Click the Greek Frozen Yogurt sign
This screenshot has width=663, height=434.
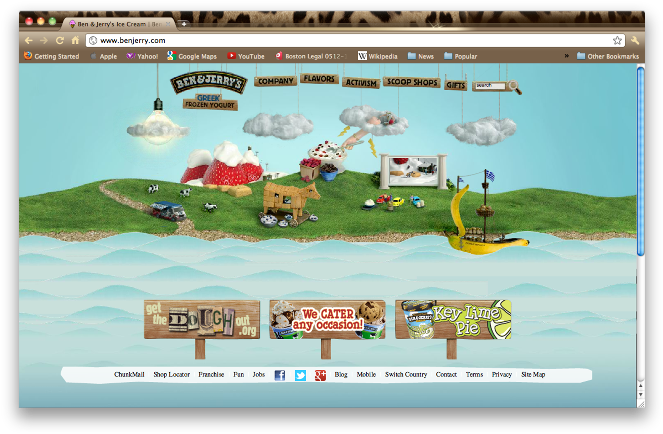[x=210, y=102]
